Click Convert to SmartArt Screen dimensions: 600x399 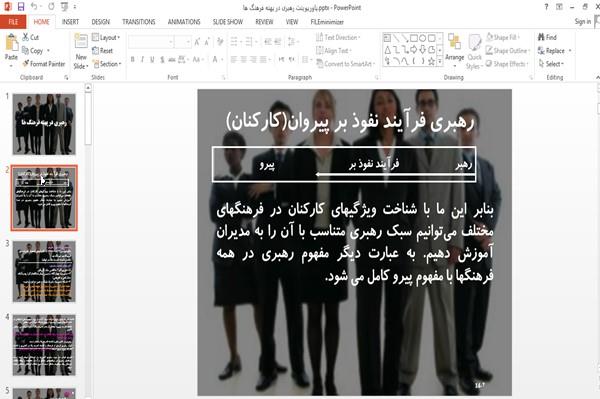click(x=346, y=64)
